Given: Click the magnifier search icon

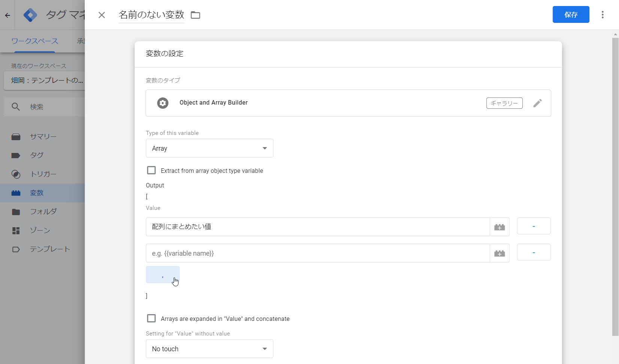Looking at the screenshot, I should 16,107.
